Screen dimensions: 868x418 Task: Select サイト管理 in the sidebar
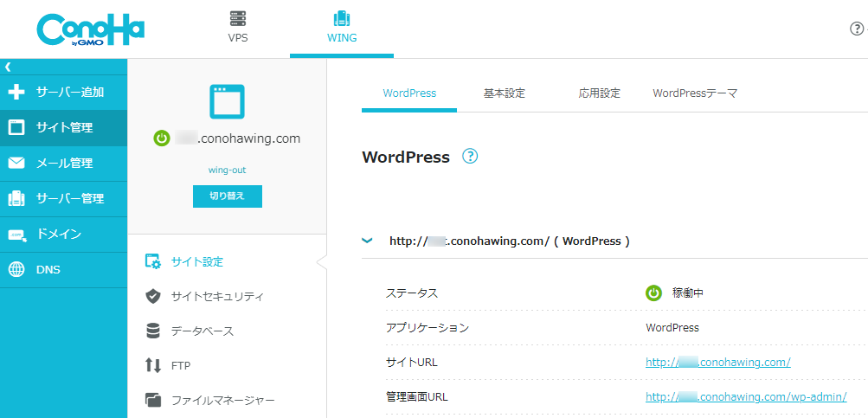[63, 127]
